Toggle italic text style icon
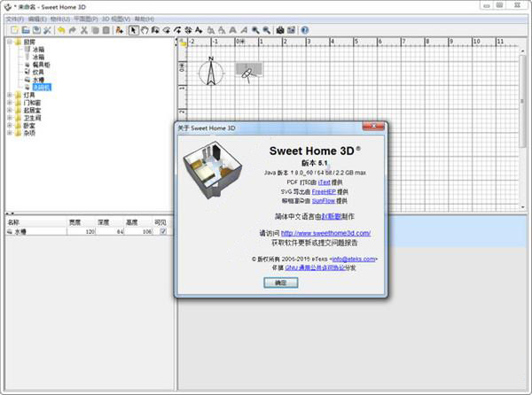Image resolution: width=532 pixels, height=395 pixels. pos(244,30)
